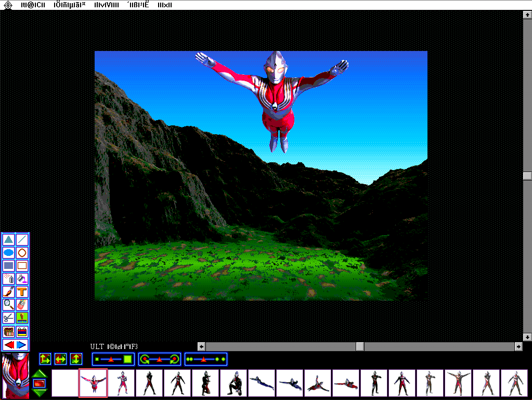
Task: Click the green down arrow beside stamp strip
Action: pyautogui.click(x=40, y=393)
